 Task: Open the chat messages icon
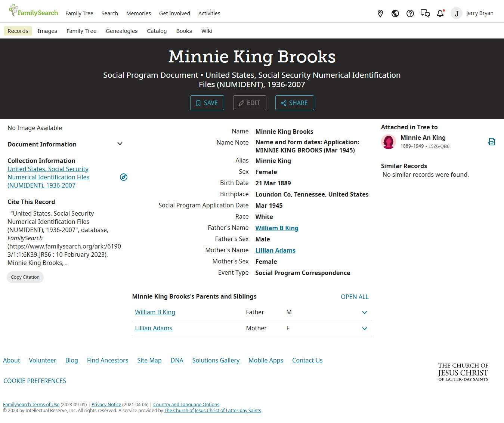[x=425, y=13]
